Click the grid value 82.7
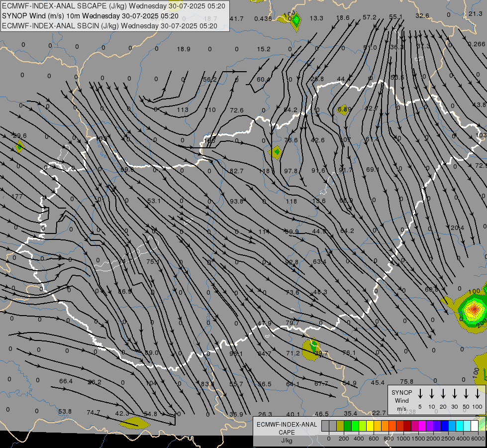 (237, 171)
